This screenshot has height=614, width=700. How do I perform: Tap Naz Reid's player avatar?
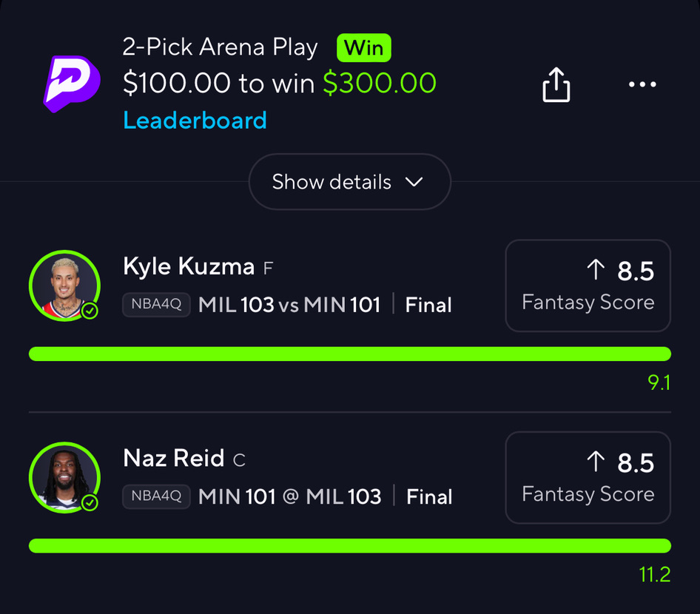[x=64, y=477]
